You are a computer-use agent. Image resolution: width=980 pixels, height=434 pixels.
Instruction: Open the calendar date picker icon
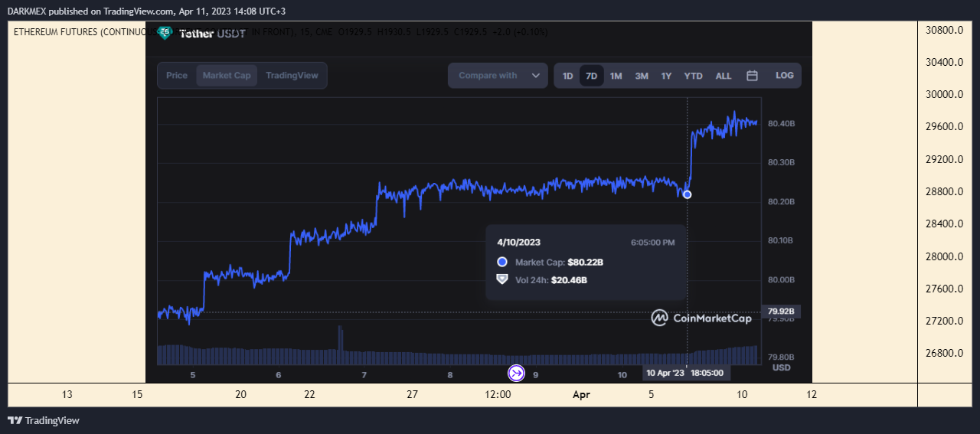[752, 76]
